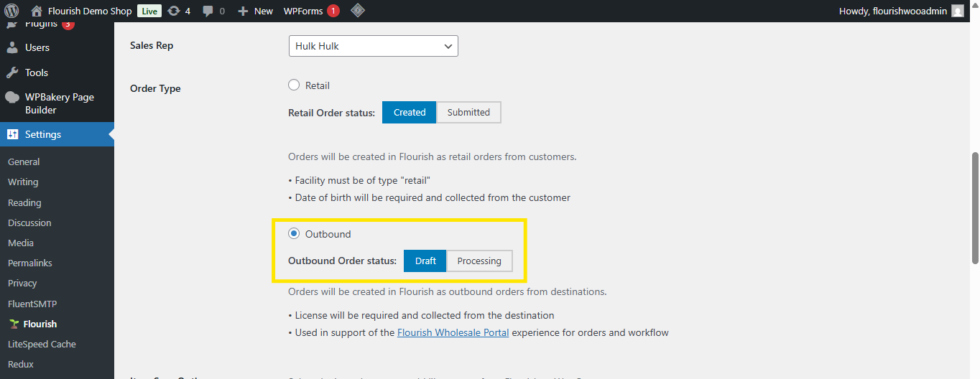Screen dimensions: 980x379
Task: Open the updates icon showing 4
Action: (173, 11)
